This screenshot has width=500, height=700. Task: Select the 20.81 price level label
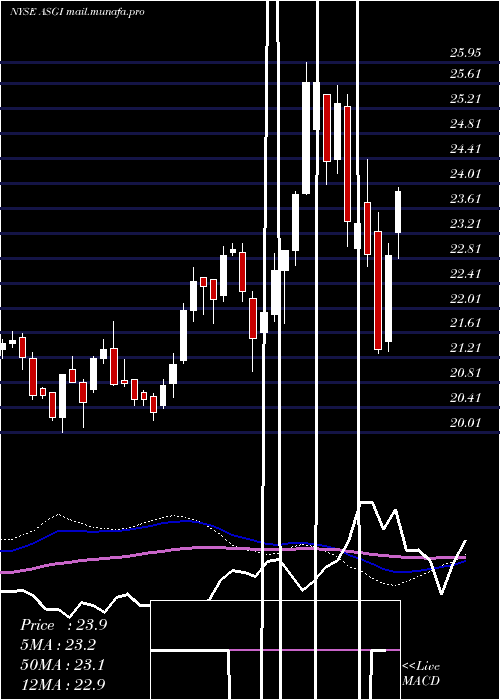(466, 373)
